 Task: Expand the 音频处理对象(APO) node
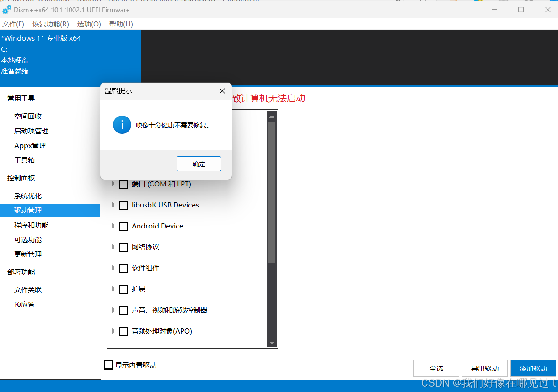click(113, 331)
